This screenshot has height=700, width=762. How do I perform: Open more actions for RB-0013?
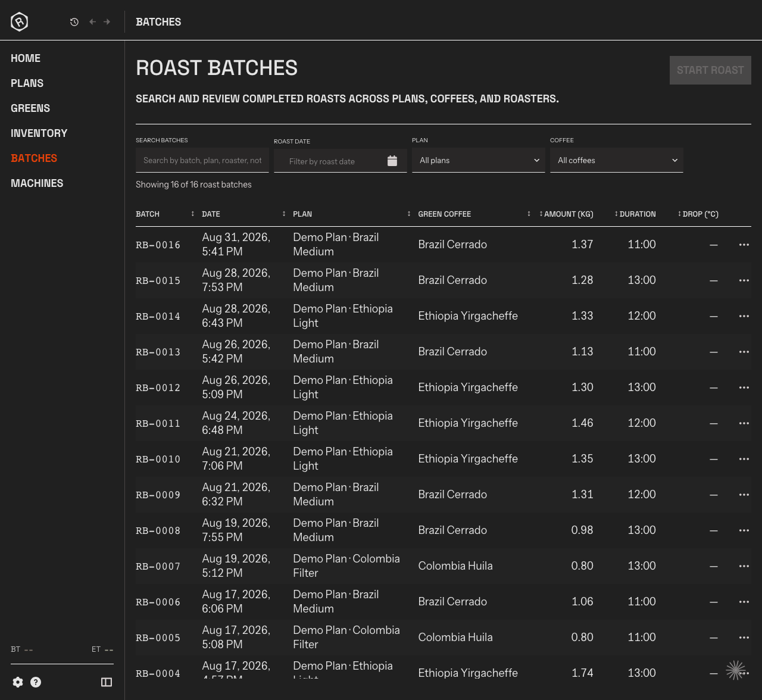[744, 352]
